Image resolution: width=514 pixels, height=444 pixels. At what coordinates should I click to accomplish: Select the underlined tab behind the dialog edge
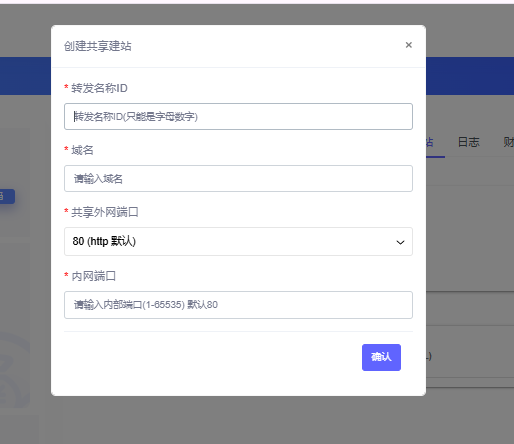[435, 143]
